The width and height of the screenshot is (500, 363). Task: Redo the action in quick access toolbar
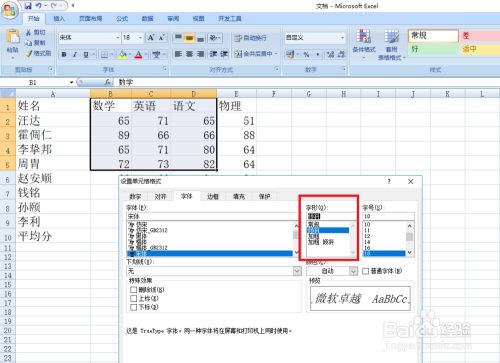(x=53, y=6)
